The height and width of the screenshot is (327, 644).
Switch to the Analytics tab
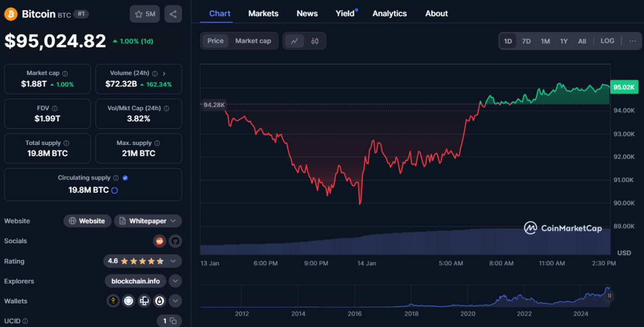tap(389, 13)
